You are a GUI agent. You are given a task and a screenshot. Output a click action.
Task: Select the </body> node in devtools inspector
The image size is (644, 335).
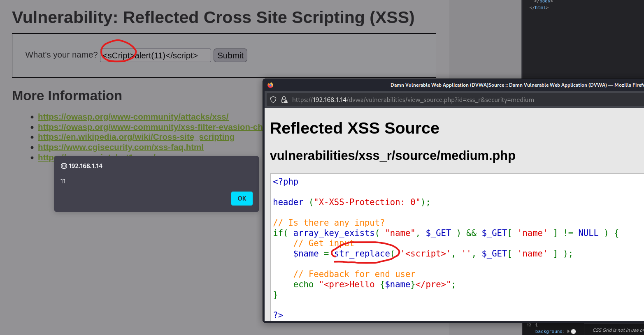tap(544, 2)
